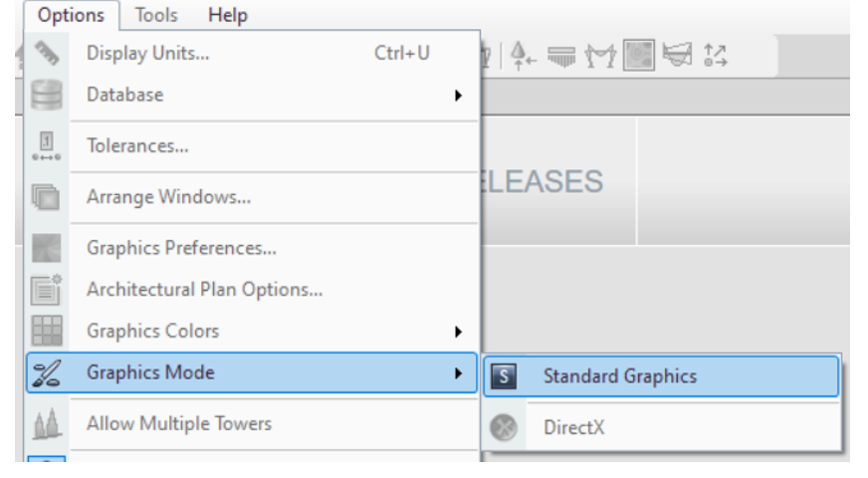Open the Tools menu
The width and height of the screenshot is (868, 478).
click(x=156, y=16)
